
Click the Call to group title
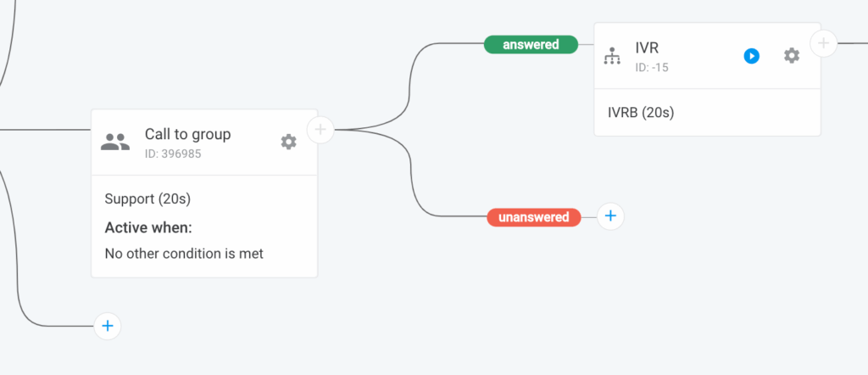(x=187, y=134)
